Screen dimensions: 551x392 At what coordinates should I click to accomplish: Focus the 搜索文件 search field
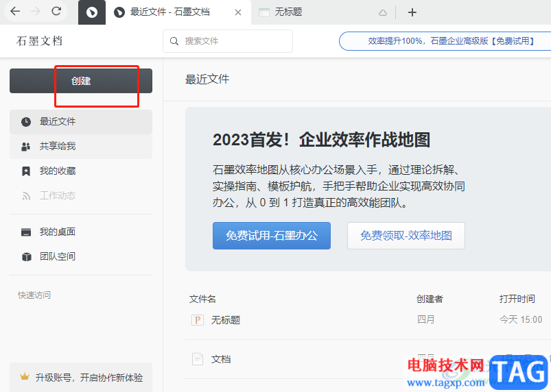tap(228, 41)
